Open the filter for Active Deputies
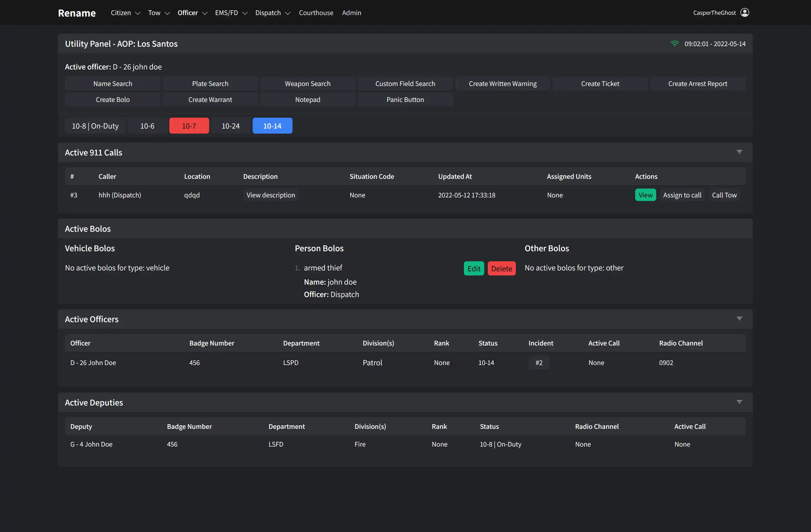 click(739, 402)
